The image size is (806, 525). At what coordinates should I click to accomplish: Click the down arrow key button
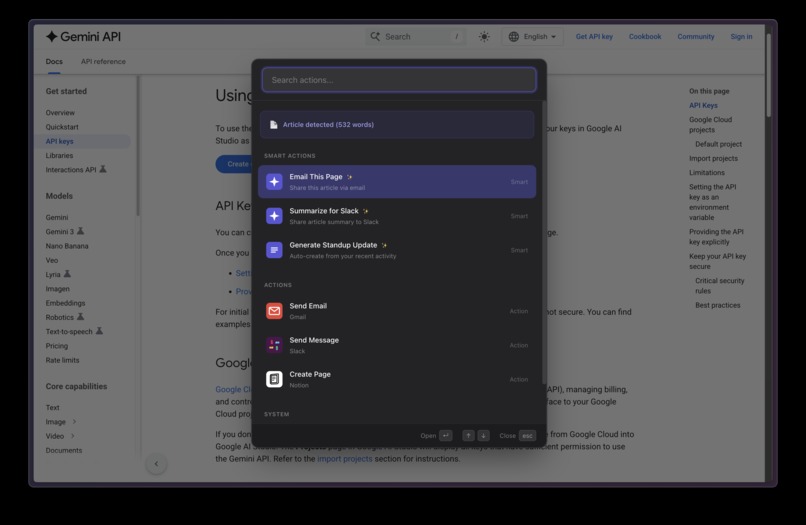coord(483,436)
